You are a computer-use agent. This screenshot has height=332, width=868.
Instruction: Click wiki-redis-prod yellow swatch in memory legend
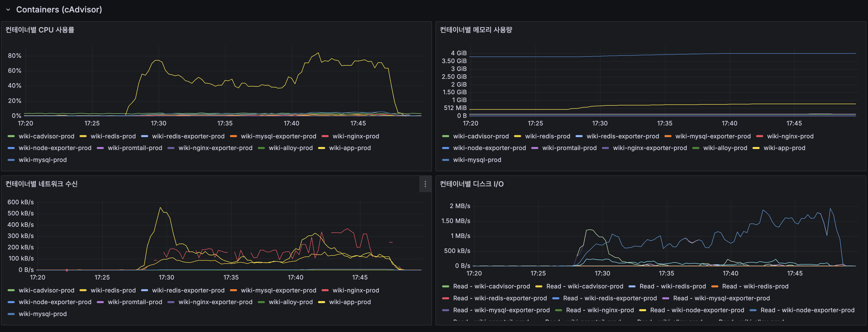517,136
